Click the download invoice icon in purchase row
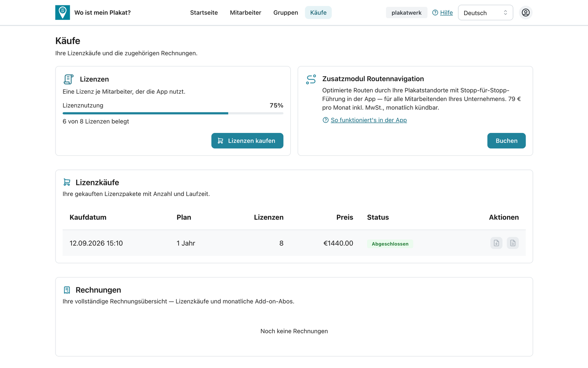This screenshot has height=368, width=588. tap(496, 243)
